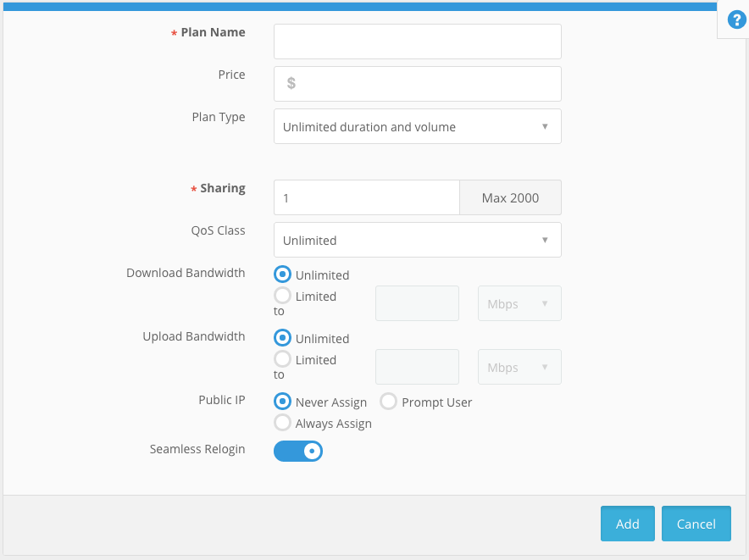The width and height of the screenshot is (749, 560).
Task: Click the Sharing number field
Action: tap(366, 197)
